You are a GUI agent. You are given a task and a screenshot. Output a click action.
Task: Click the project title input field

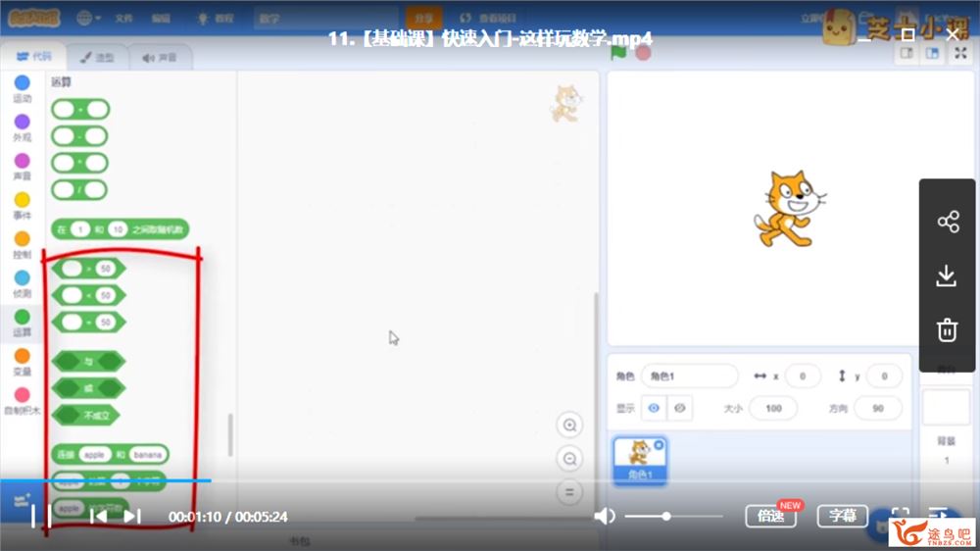pyautogui.click(x=325, y=18)
